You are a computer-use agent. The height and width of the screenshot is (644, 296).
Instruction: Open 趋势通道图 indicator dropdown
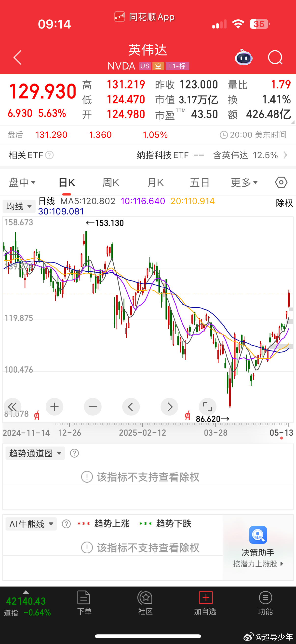[35, 453]
